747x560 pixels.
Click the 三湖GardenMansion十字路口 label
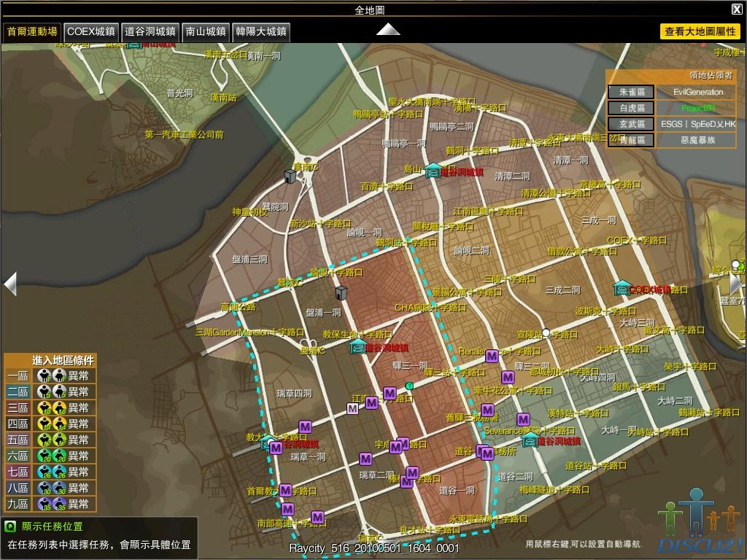tap(249, 332)
